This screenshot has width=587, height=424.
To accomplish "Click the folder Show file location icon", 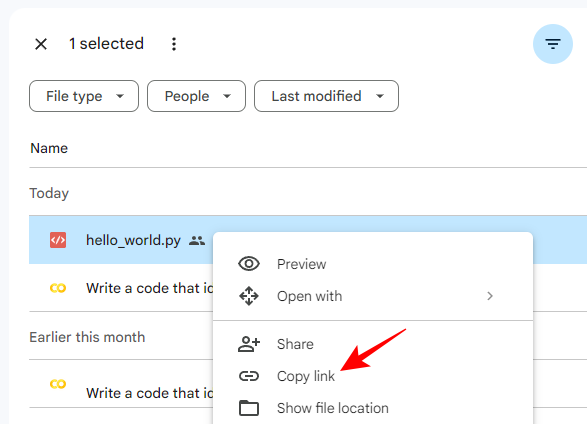I will click(x=249, y=408).
